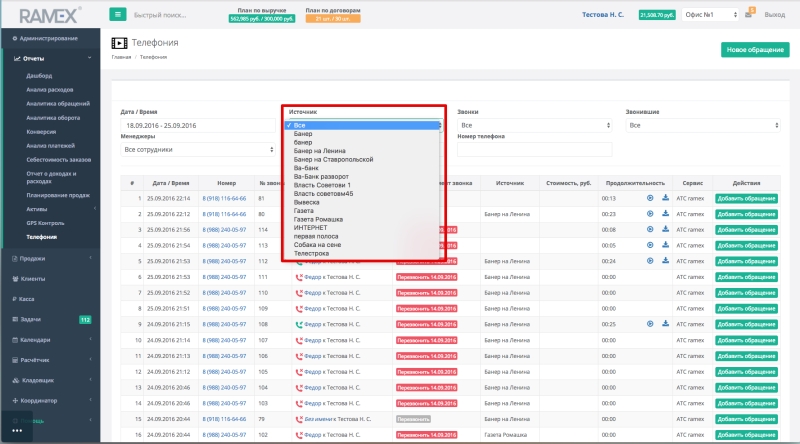
Task: Click the Телефония page title icon
Action: (x=119, y=43)
